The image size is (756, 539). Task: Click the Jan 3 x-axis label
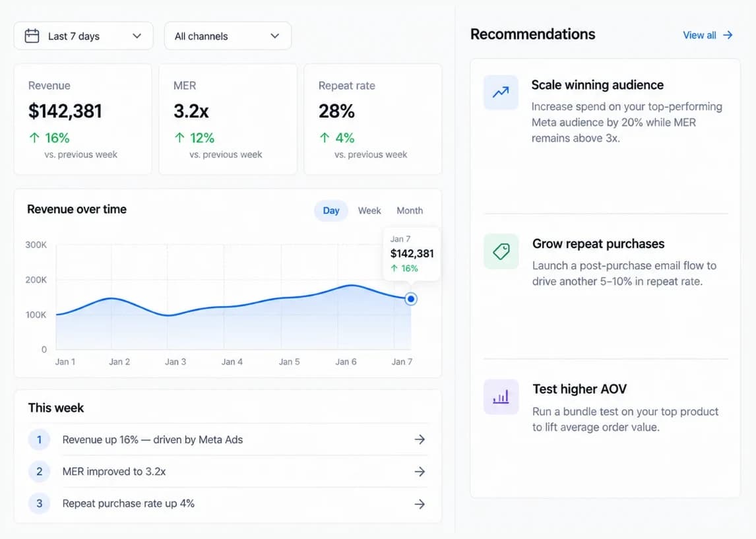click(x=175, y=362)
